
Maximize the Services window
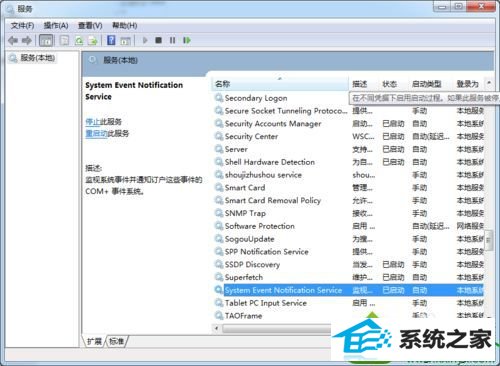click(458, 7)
